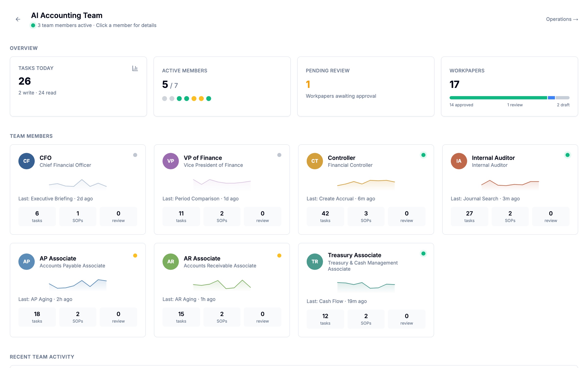This screenshot has width=588, height=368.
Task: Click '14 approved' workpapers label
Action: coord(461,105)
